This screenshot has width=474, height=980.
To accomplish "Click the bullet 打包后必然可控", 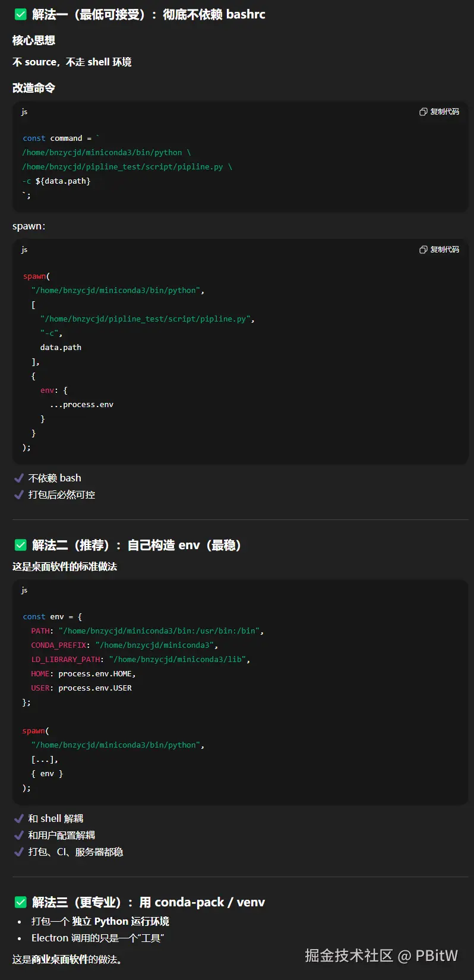I will pyautogui.click(x=62, y=494).
